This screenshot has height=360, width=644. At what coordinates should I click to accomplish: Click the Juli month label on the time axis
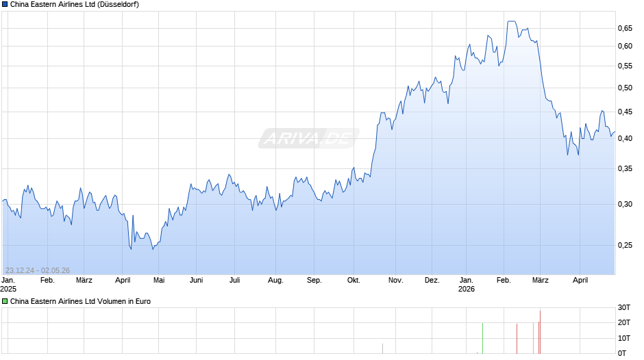(x=234, y=281)
